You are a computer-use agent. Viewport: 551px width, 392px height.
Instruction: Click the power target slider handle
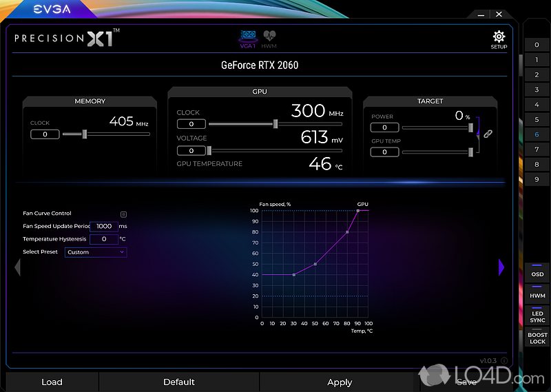[470, 127]
